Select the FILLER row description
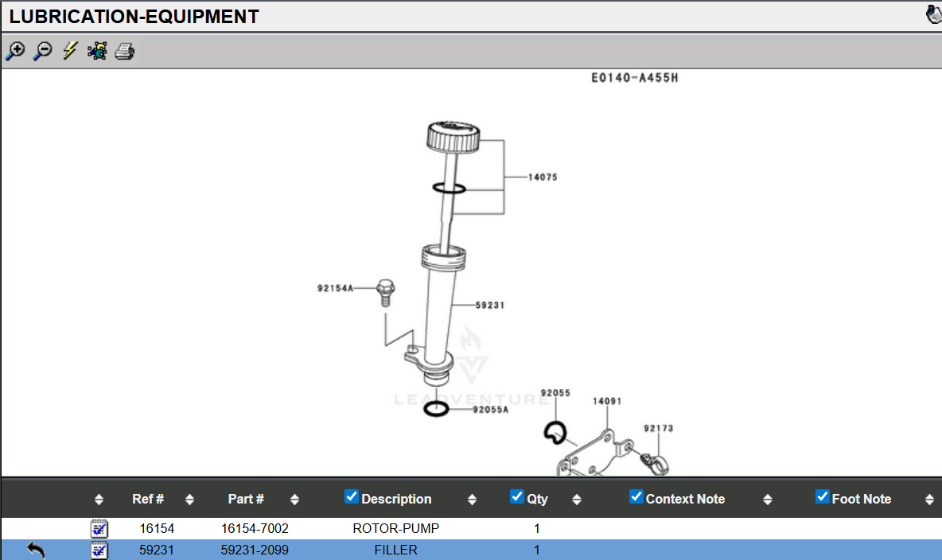The height and width of the screenshot is (560, 942). 395,550
